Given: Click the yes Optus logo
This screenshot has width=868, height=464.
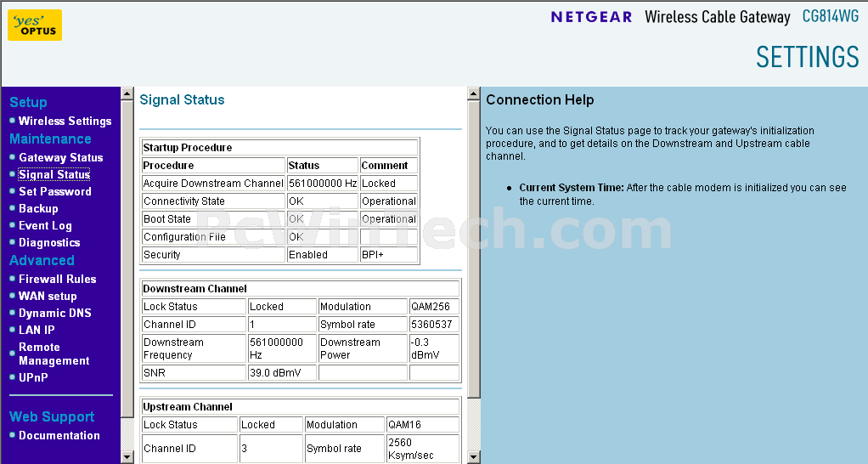Looking at the screenshot, I should [x=35, y=25].
